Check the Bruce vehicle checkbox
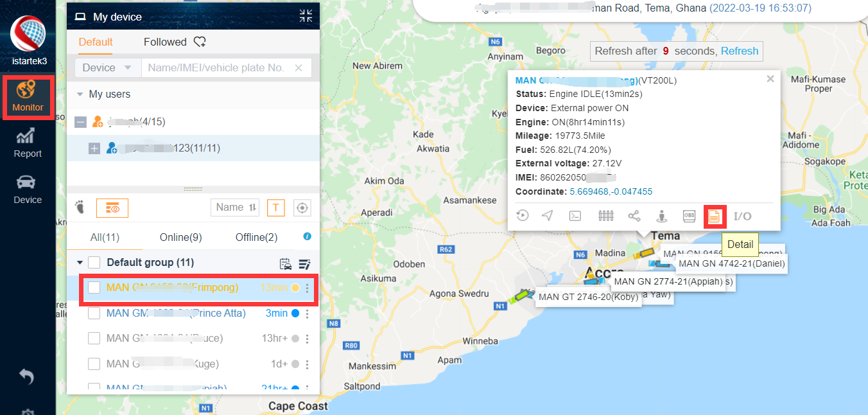 pos(94,339)
